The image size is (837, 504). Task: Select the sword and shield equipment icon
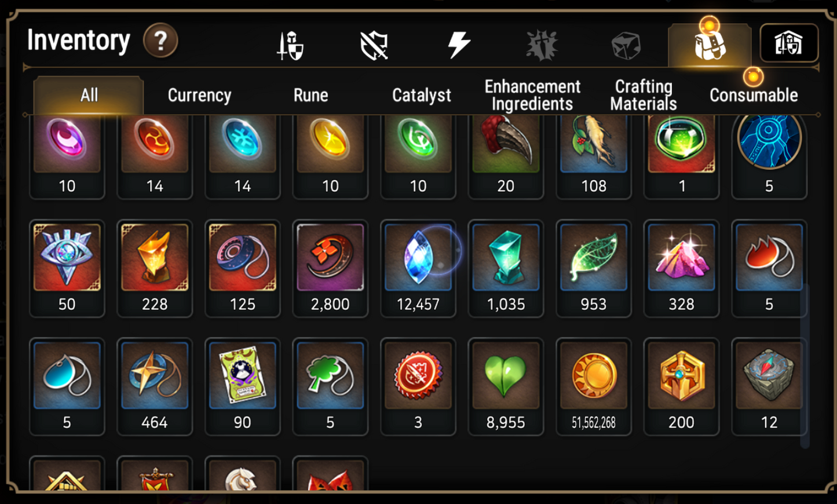click(290, 45)
